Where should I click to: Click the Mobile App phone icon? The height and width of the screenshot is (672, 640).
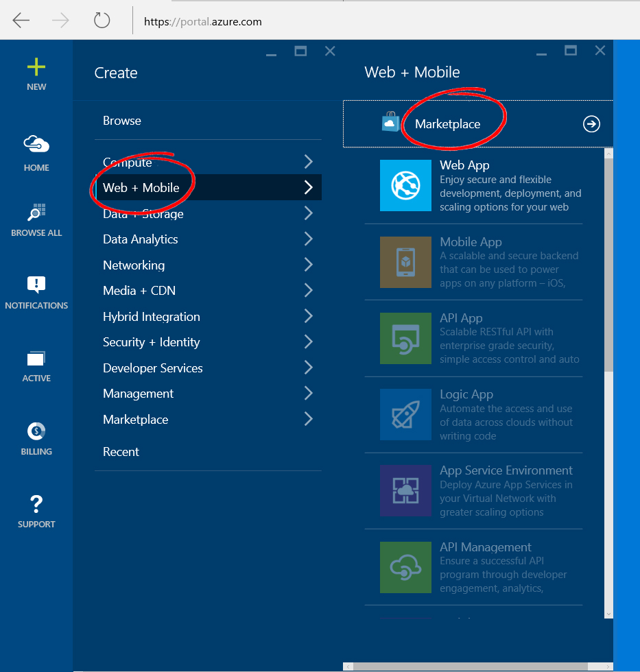pos(405,262)
